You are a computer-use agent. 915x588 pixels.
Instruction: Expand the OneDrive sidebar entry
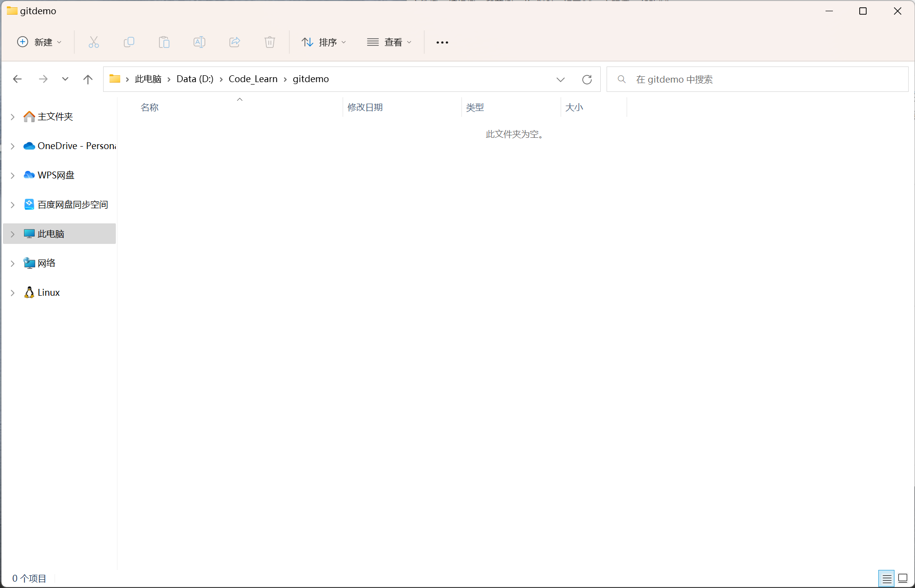point(13,146)
